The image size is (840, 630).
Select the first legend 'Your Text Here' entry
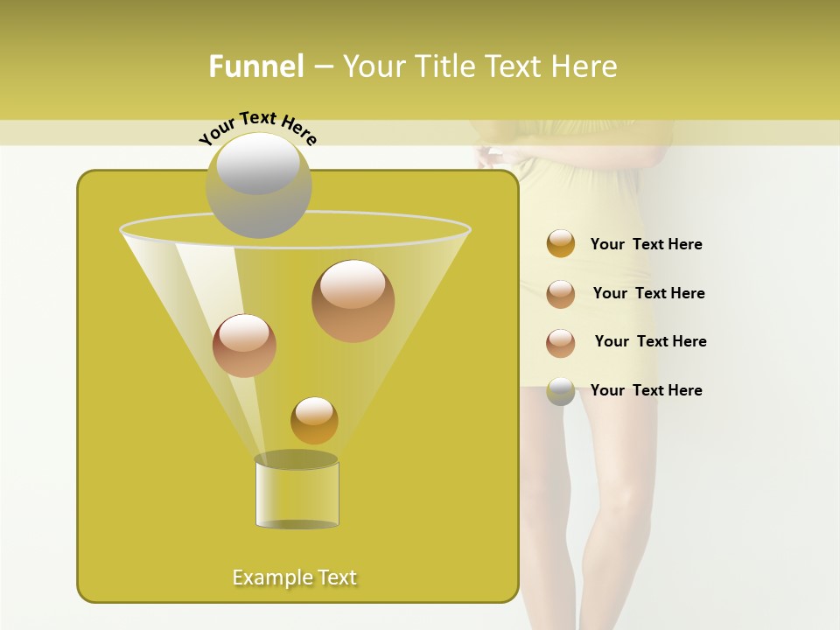point(646,244)
